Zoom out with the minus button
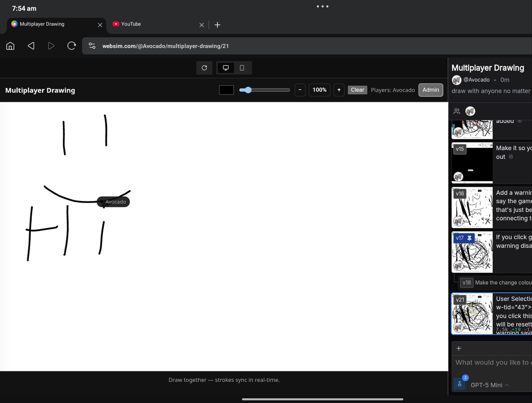Image resolution: width=532 pixels, height=403 pixels. pos(300,90)
